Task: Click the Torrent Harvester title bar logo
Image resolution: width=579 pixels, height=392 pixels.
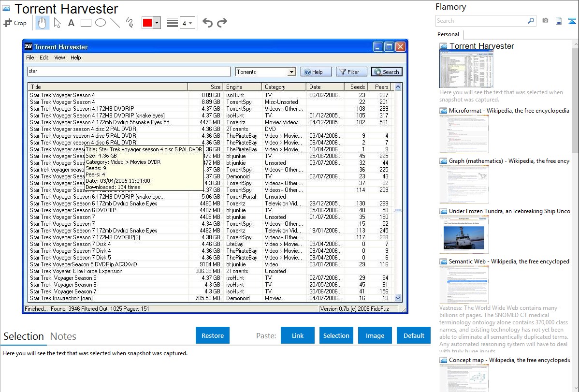Action: coord(29,46)
